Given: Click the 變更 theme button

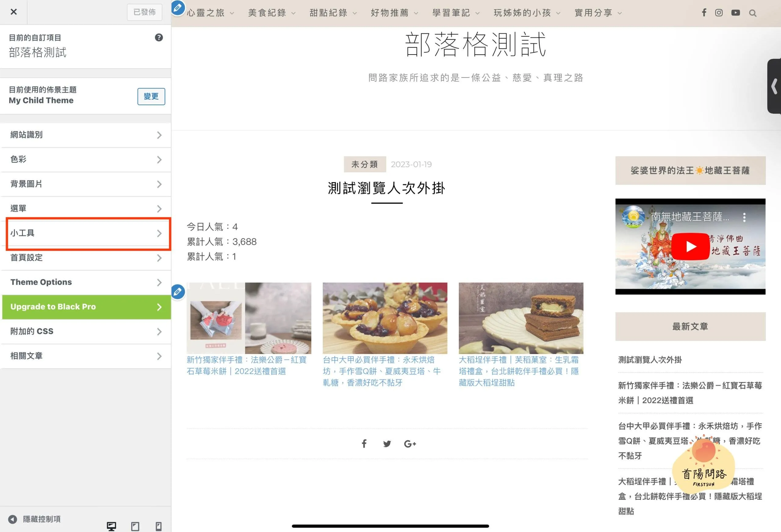Looking at the screenshot, I should click(x=151, y=96).
